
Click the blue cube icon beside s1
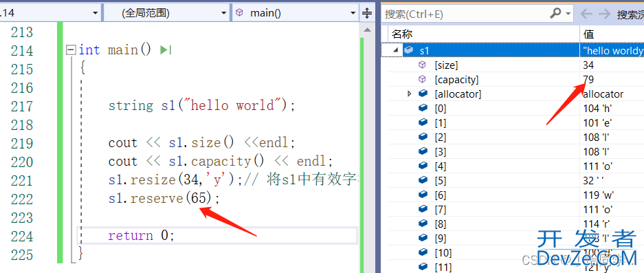[408, 50]
